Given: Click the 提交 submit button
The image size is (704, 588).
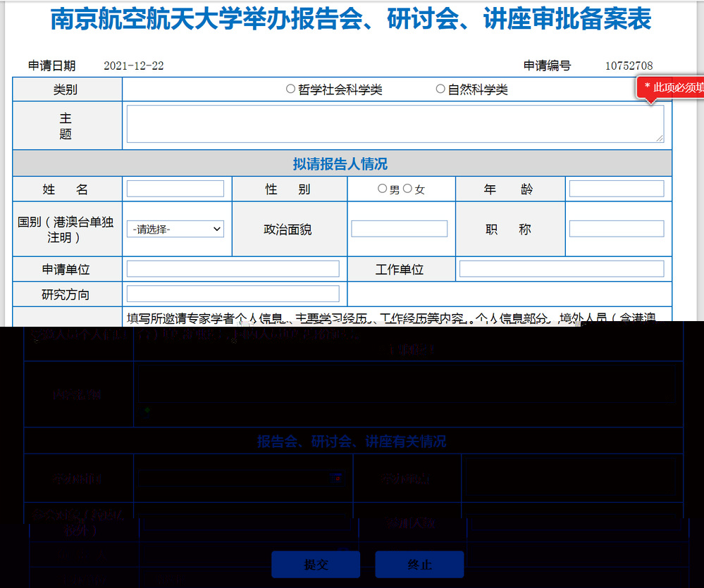Looking at the screenshot, I should click(x=316, y=564).
